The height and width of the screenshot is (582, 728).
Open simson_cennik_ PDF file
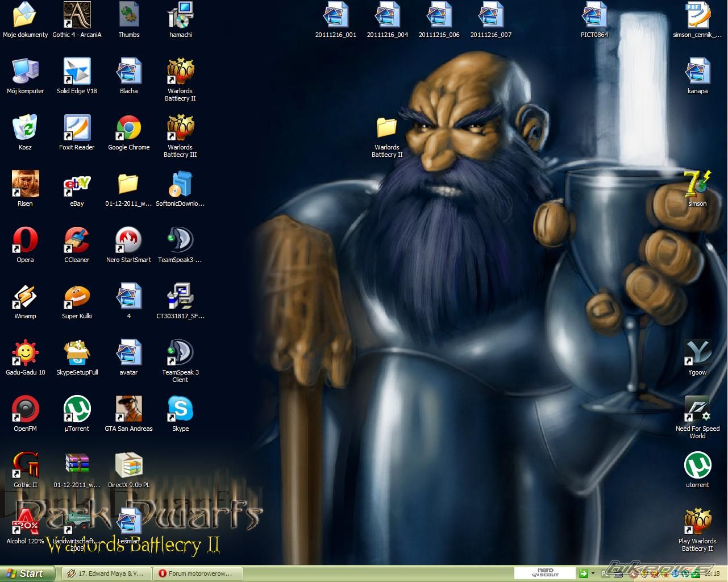tap(697, 15)
